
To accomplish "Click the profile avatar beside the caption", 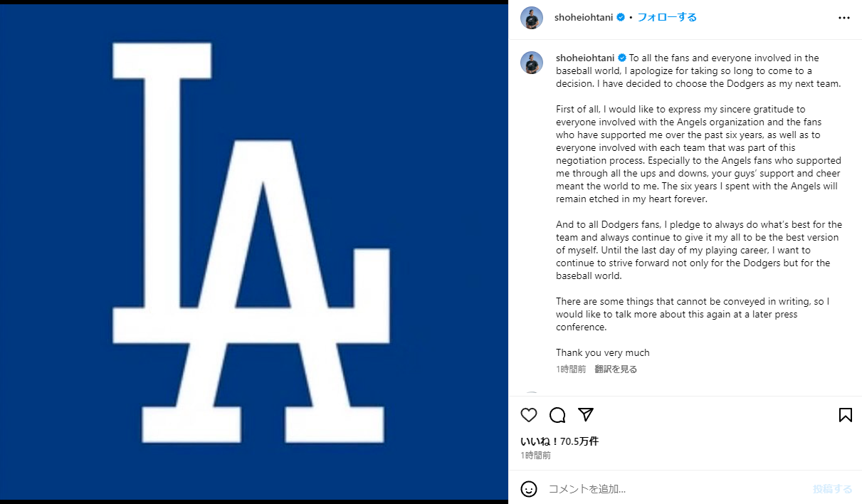I will (532, 63).
